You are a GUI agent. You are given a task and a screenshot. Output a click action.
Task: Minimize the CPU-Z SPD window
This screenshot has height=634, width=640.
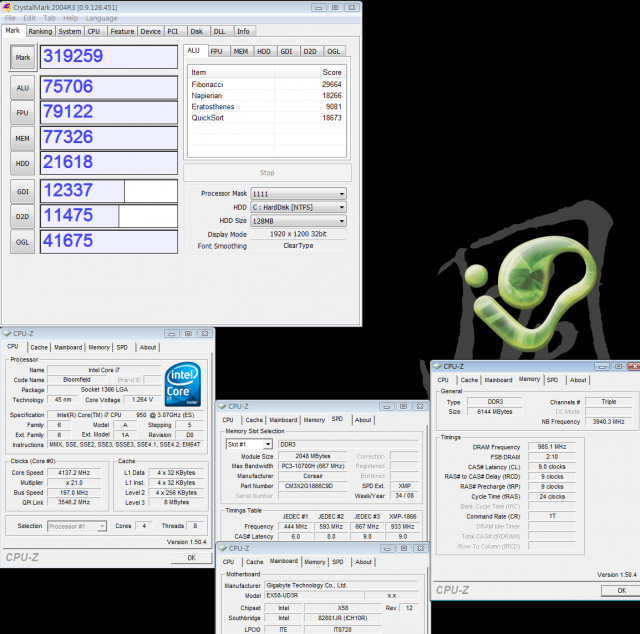click(x=387, y=406)
